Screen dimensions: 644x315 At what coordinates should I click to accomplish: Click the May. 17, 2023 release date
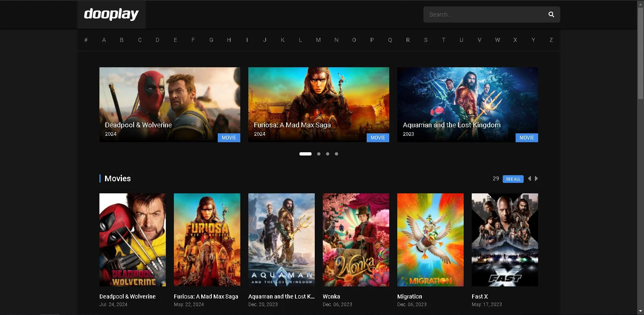487,305
